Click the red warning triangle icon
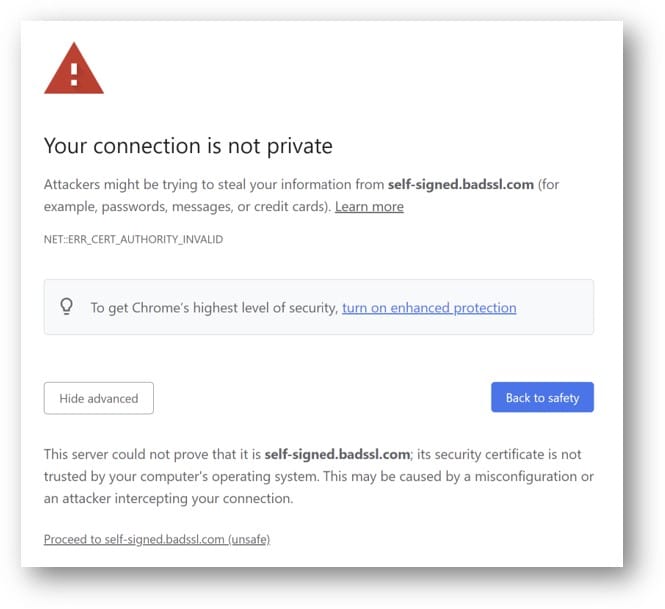 click(x=74, y=68)
